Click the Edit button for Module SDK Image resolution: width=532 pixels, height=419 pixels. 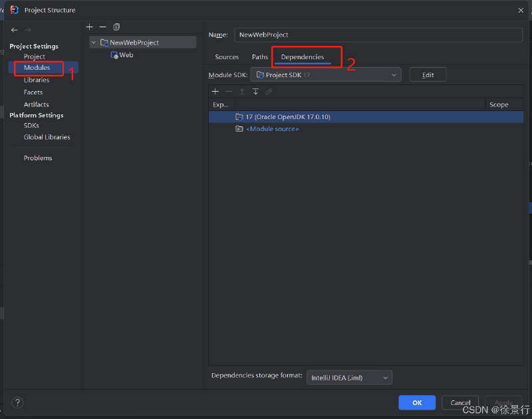(x=428, y=75)
